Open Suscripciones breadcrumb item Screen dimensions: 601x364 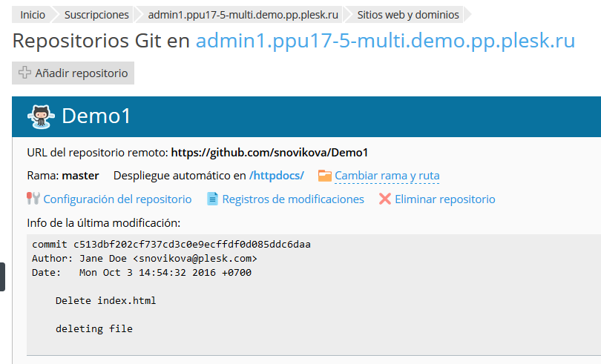[x=96, y=14]
